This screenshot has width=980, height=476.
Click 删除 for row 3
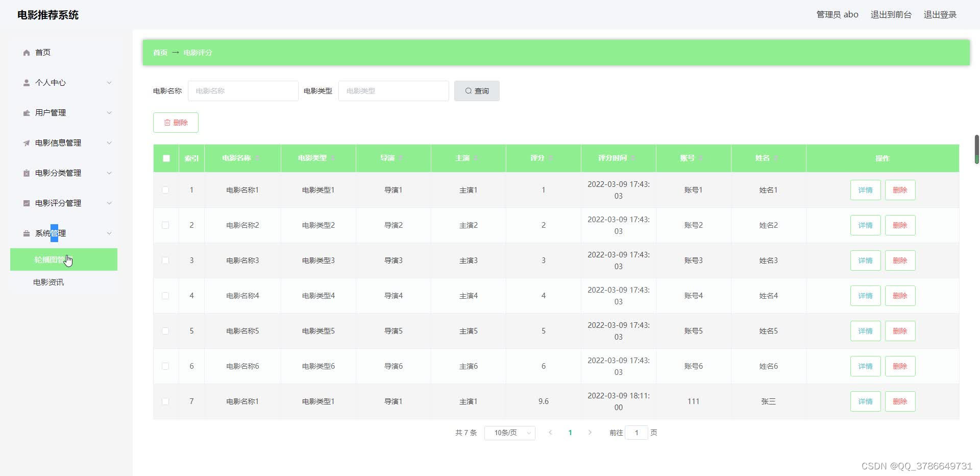coord(900,260)
